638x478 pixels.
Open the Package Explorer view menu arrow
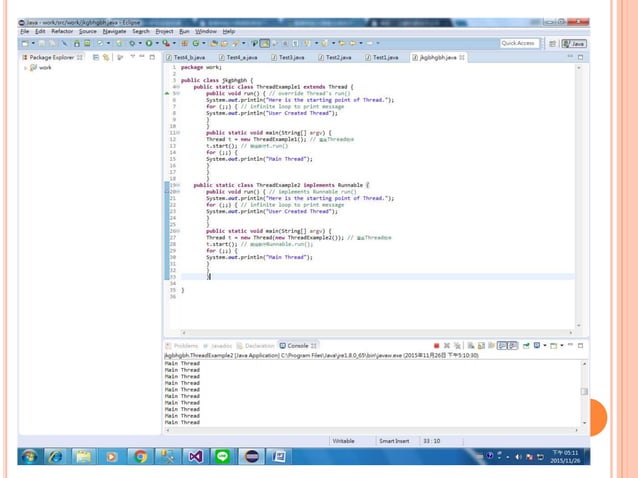[x=132, y=58]
